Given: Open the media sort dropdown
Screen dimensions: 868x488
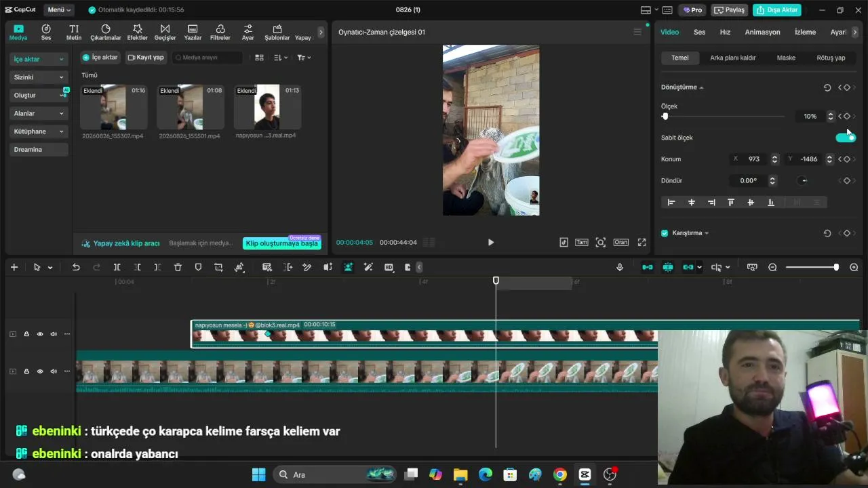Looking at the screenshot, I should click(x=281, y=58).
